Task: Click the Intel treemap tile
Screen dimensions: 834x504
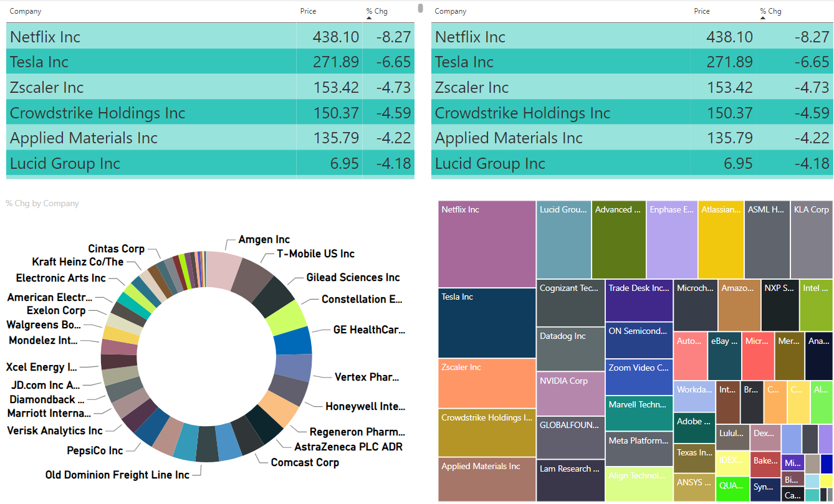Action: 816,305
